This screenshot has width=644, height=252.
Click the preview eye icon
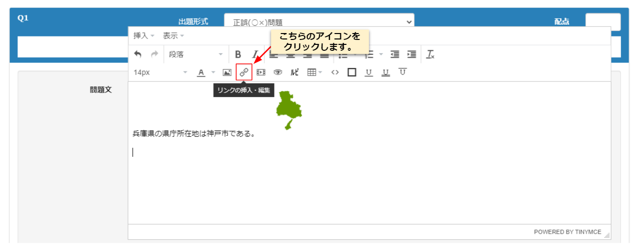pos(278,72)
